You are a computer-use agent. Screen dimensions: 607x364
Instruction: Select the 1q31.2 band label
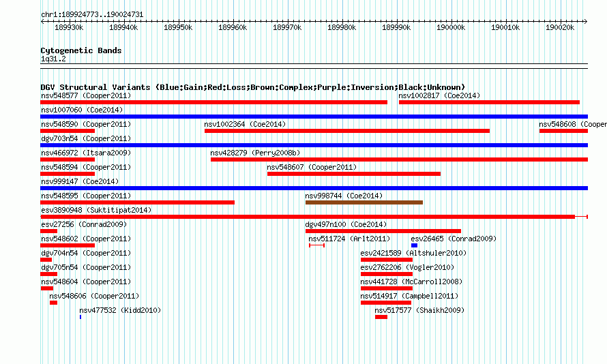pos(53,59)
